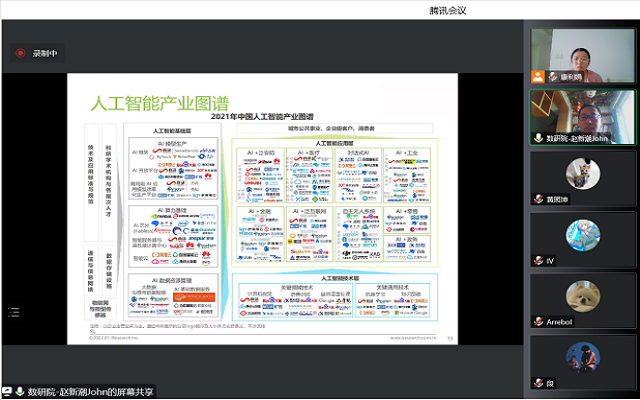
Task: Click the AI +零售 box title
Action: click(x=407, y=211)
